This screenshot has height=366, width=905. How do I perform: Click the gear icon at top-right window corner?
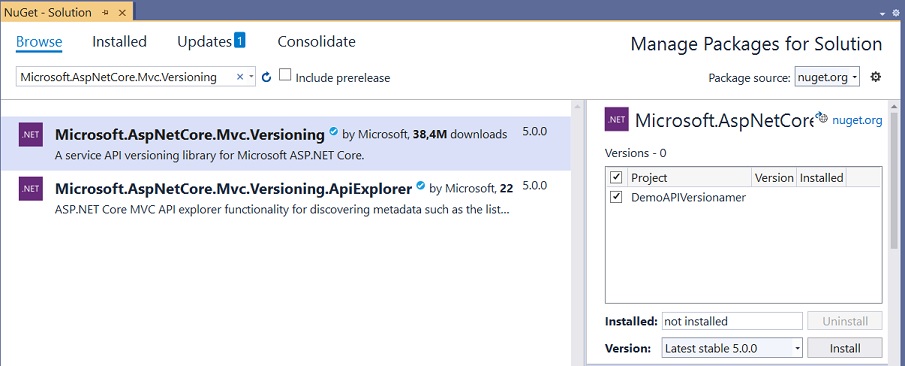click(x=896, y=13)
